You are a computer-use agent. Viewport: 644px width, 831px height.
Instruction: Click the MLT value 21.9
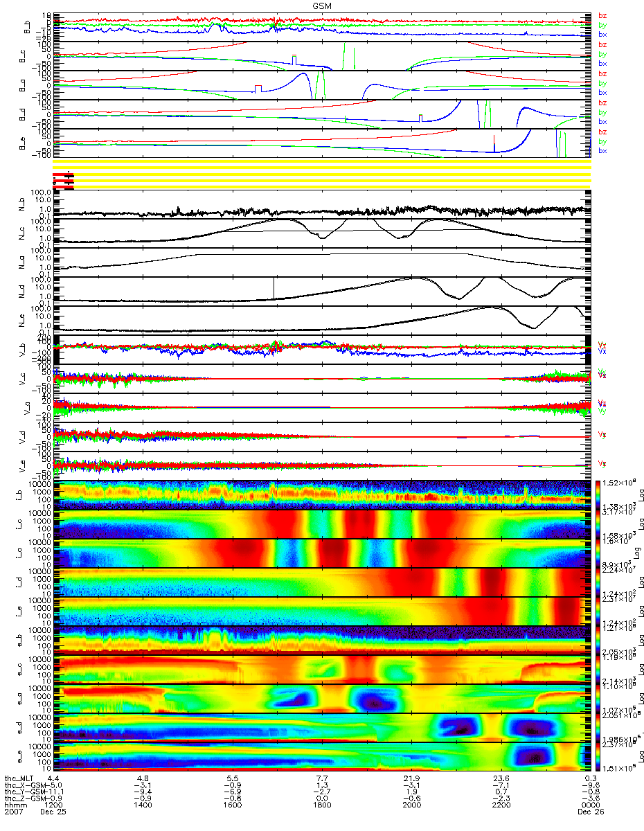[411, 779]
